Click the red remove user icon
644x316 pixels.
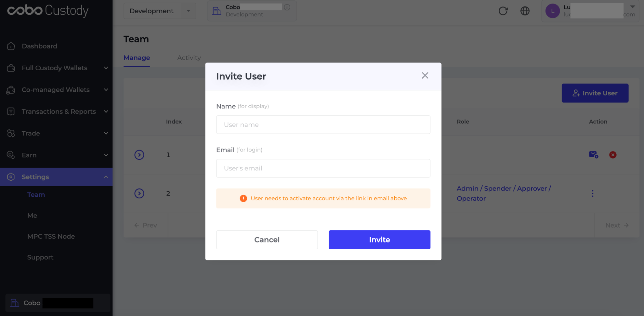(613, 155)
